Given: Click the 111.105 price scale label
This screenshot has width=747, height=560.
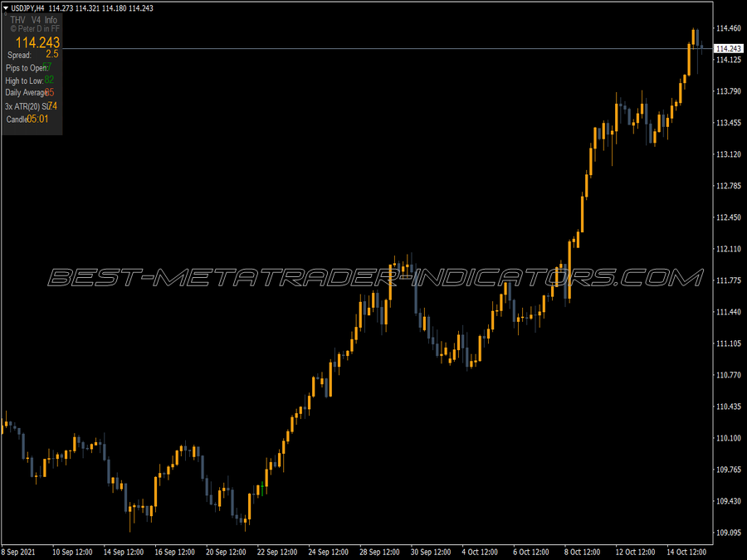Looking at the screenshot, I should pyautogui.click(x=729, y=343).
